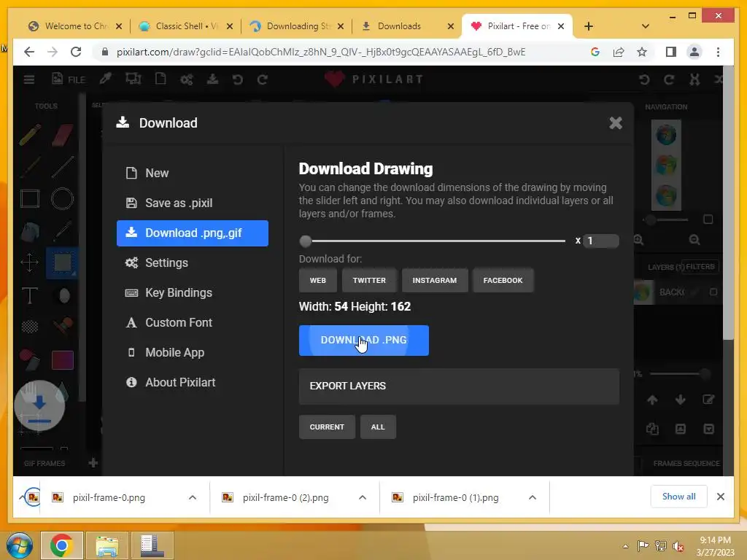
Task: Click undo icon in left toolbar
Action: coord(238,79)
